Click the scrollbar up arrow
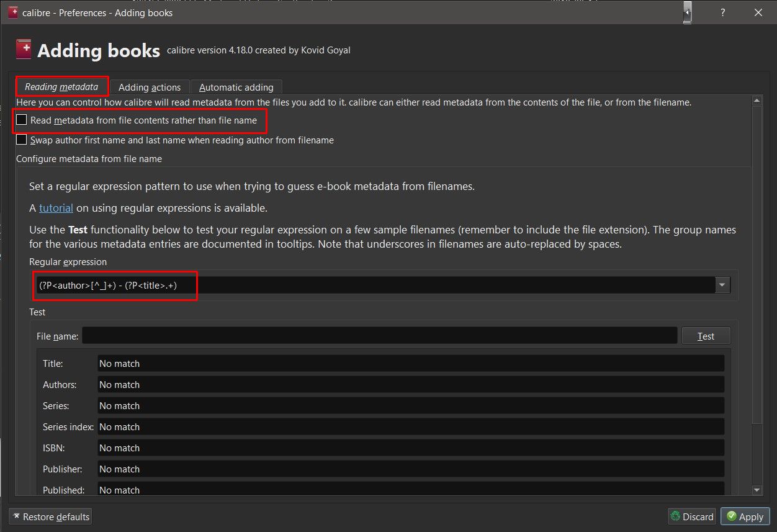Image resolution: width=777 pixels, height=532 pixels. point(757,101)
